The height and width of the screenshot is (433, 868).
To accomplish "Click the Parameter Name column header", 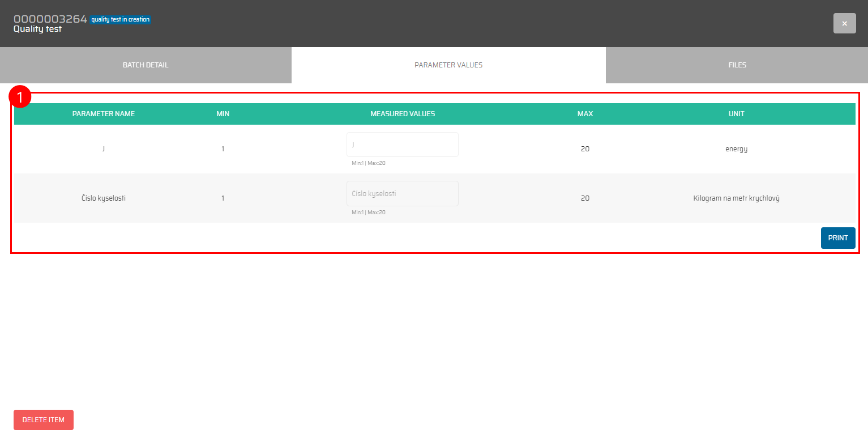I will [104, 114].
